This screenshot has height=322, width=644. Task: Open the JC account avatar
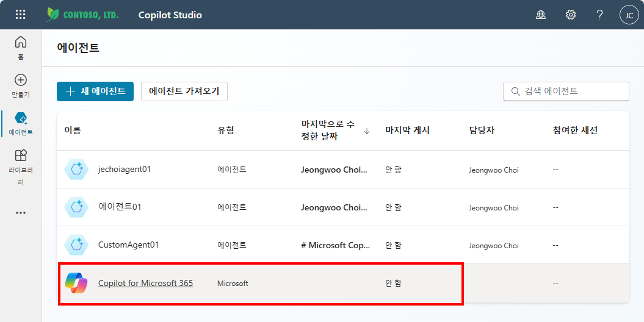pyautogui.click(x=629, y=15)
